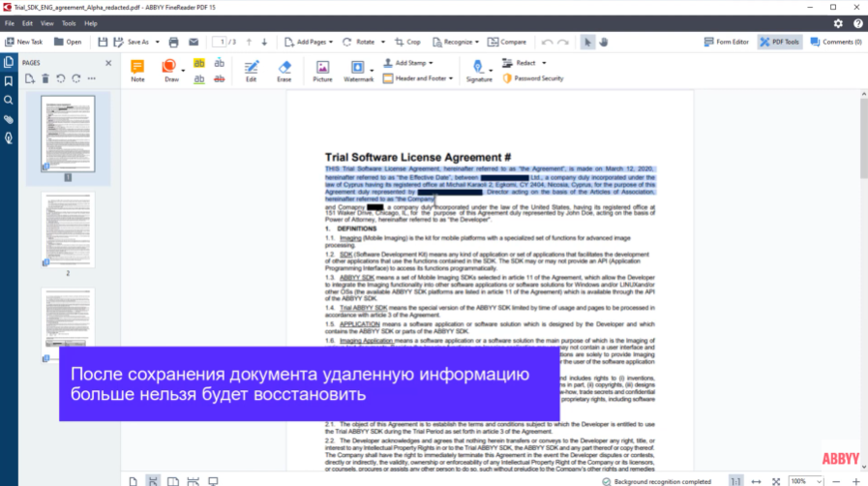Select page 2 thumbnail
868x486 pixels.
pos(68,229)
